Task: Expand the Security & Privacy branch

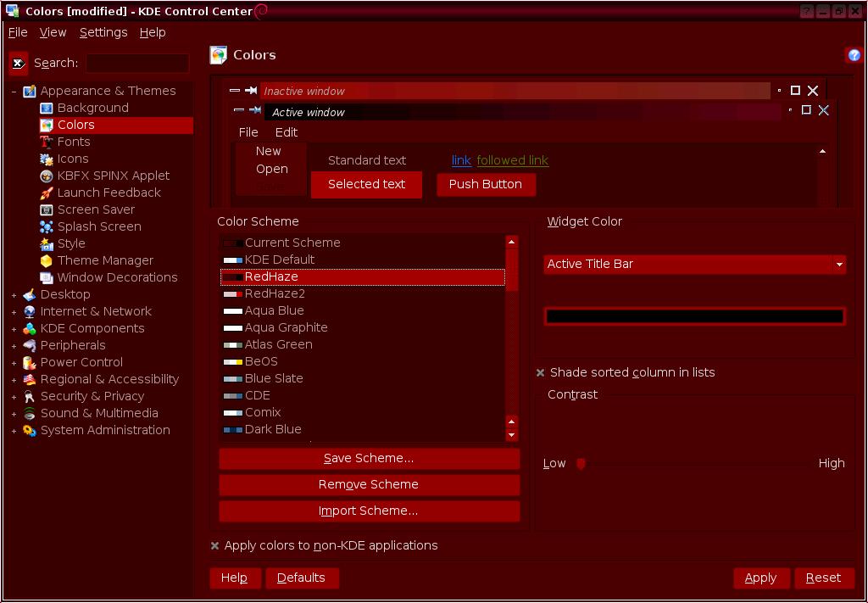Action: [14, 397]
